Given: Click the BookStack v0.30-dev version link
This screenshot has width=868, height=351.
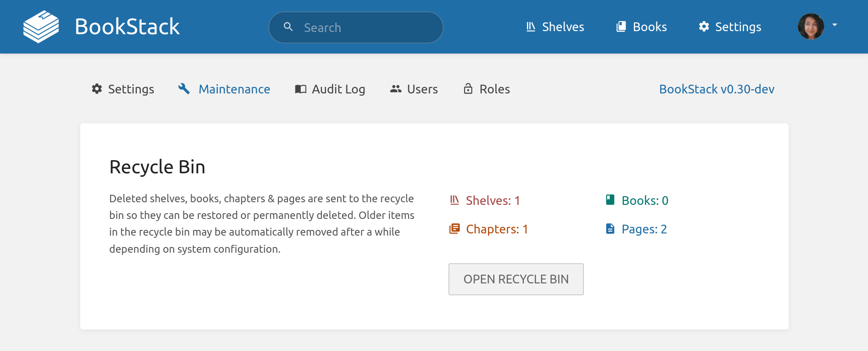Looking at the screenshot, I should click(x=716, y=89).
